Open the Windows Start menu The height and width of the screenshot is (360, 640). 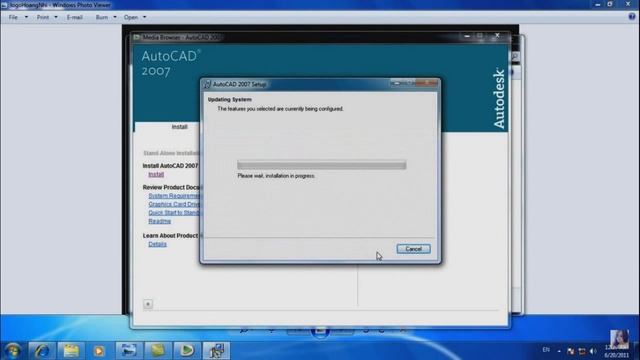tap(13, 351)
